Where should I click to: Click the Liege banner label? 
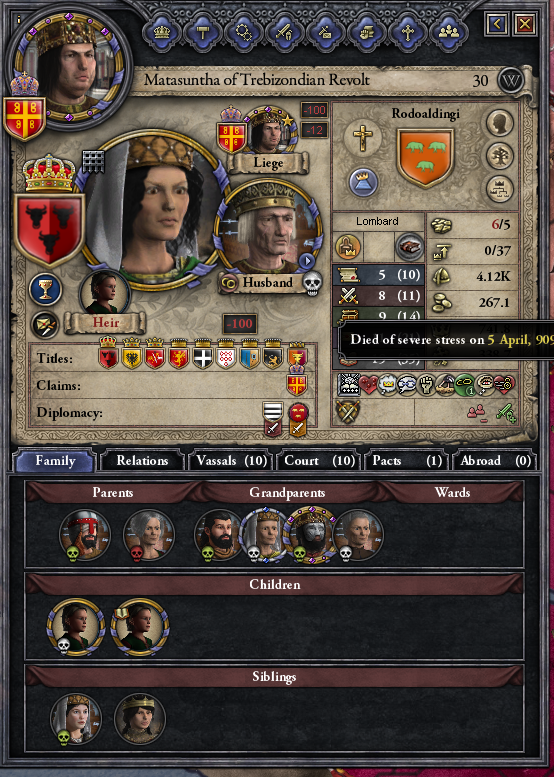(x=268, y=163)
